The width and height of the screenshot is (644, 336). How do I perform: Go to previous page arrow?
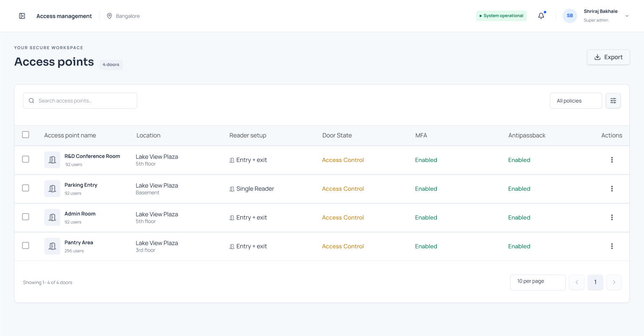(577, 282)
